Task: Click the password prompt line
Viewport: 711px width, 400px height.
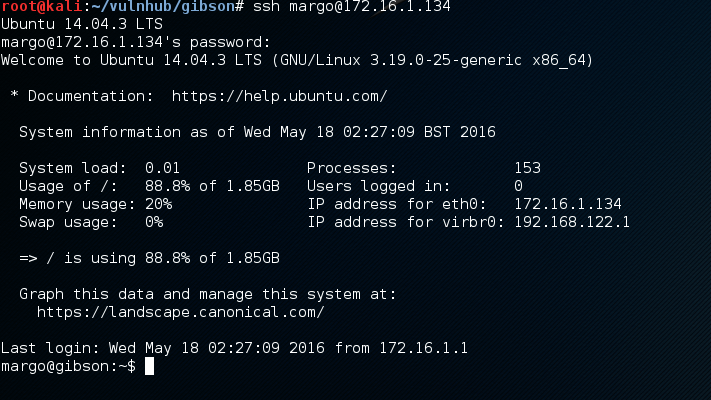Action: [x=136, y=42]
